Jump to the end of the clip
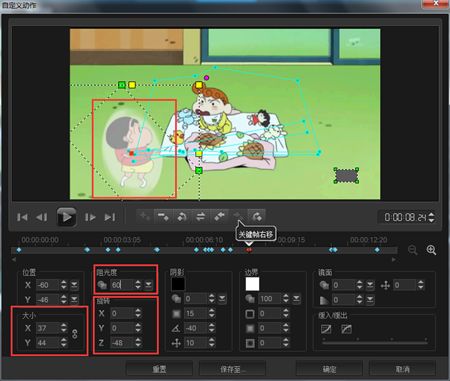 click(x=110, y=217)
